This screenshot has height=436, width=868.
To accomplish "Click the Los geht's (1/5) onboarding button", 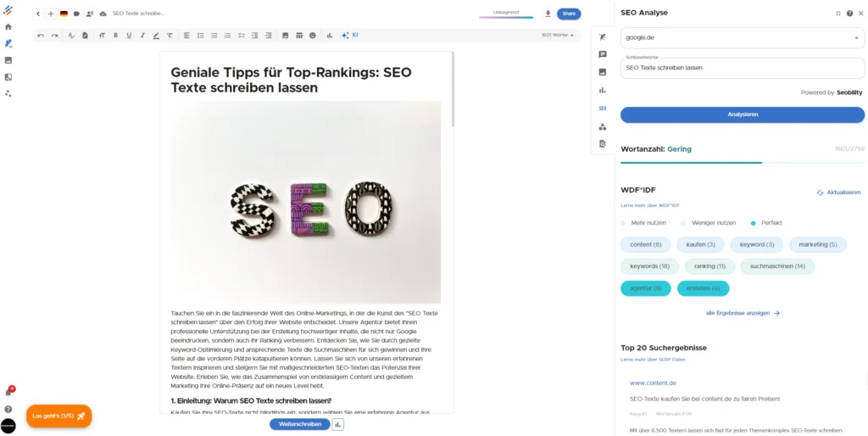I will click(58, 416).
